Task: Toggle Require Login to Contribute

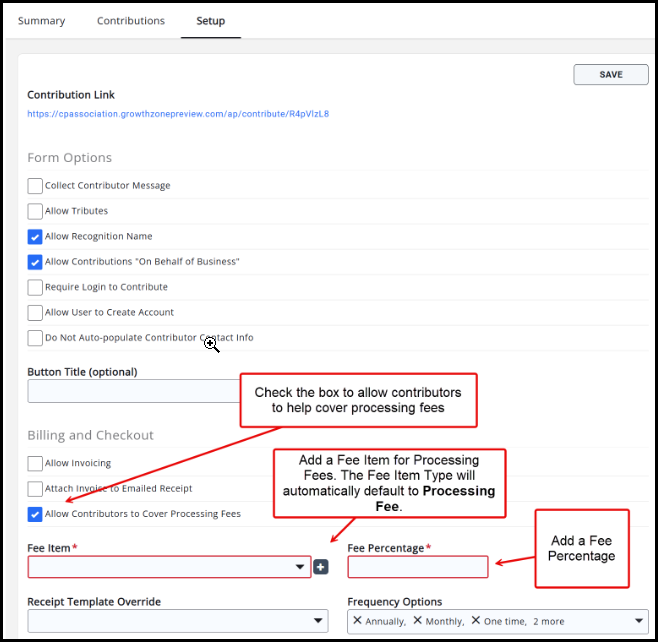Action: coord(35,287)
